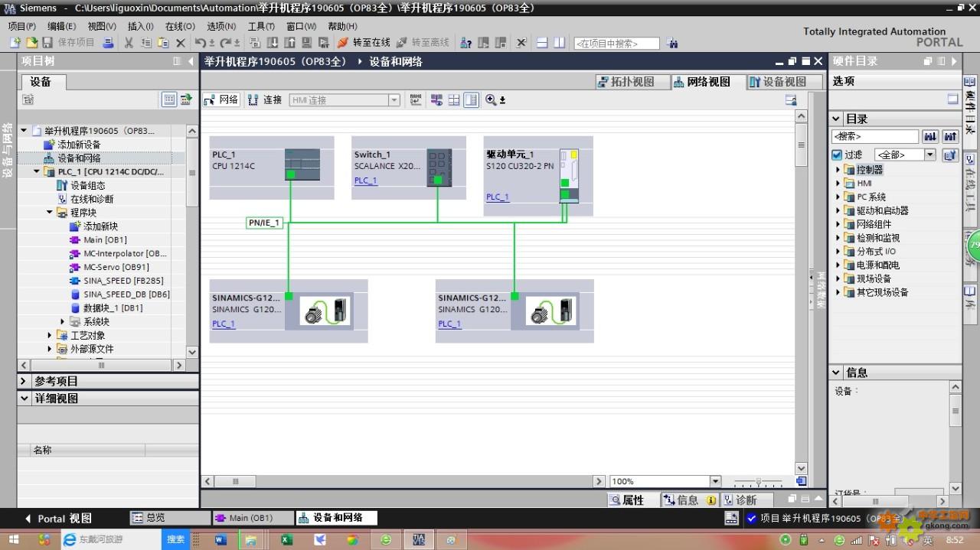The image size is (980, 550).
Task: Click the download to device icon
Action: [273, 43]
